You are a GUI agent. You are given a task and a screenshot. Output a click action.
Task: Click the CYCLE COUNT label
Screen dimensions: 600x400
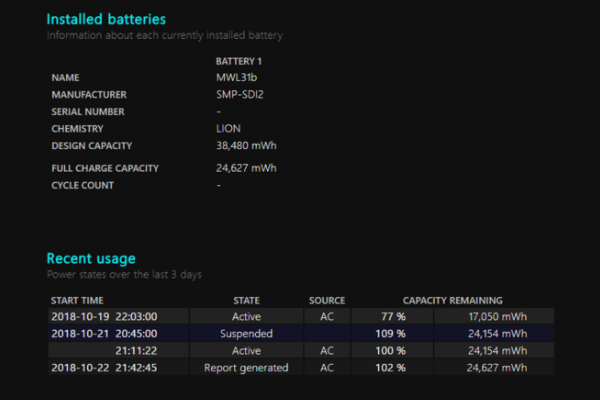(x=83, y=185)
